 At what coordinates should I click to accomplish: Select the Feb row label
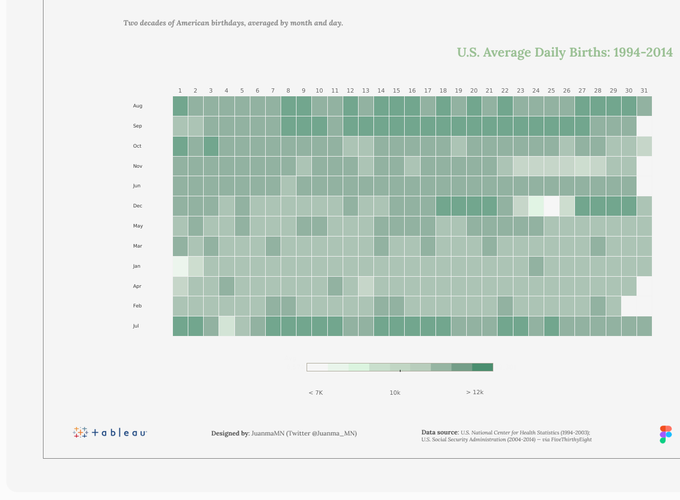138,306
